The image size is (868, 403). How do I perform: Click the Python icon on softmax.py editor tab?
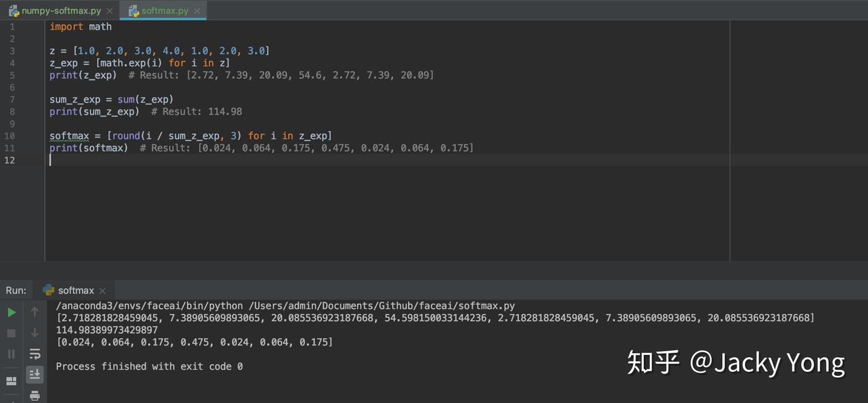[x=134, y=11]
